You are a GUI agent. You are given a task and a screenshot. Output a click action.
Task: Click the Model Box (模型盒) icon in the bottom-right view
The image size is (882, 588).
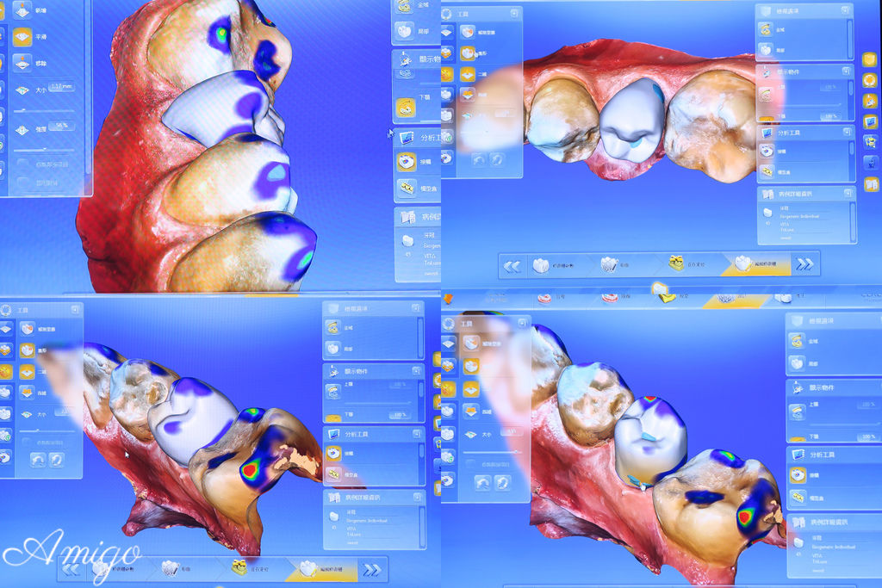coord(798,498)
